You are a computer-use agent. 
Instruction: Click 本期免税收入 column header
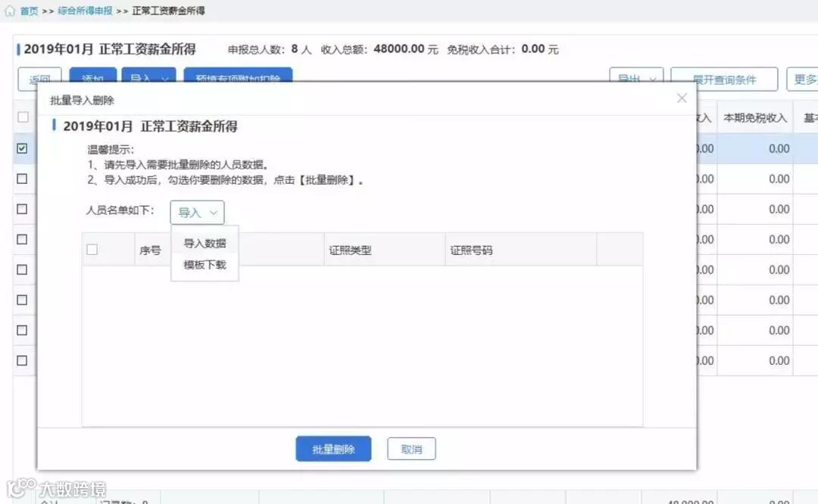[755, 118]
